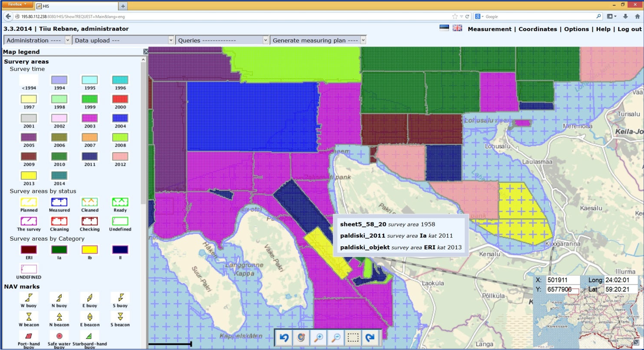The width and height of the screenshot is (644, 350).
Task: Switch language with the UK flag
Action: tap(457, 29)
